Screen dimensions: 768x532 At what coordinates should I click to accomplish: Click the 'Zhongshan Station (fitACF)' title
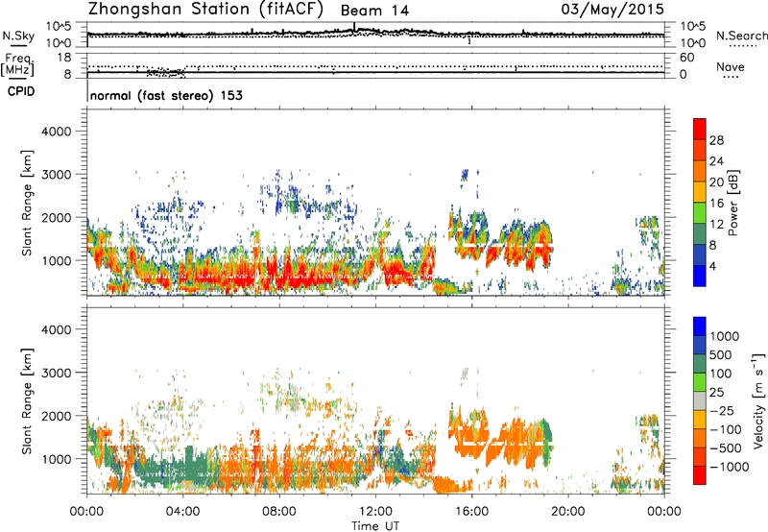[x=205, y=10]
